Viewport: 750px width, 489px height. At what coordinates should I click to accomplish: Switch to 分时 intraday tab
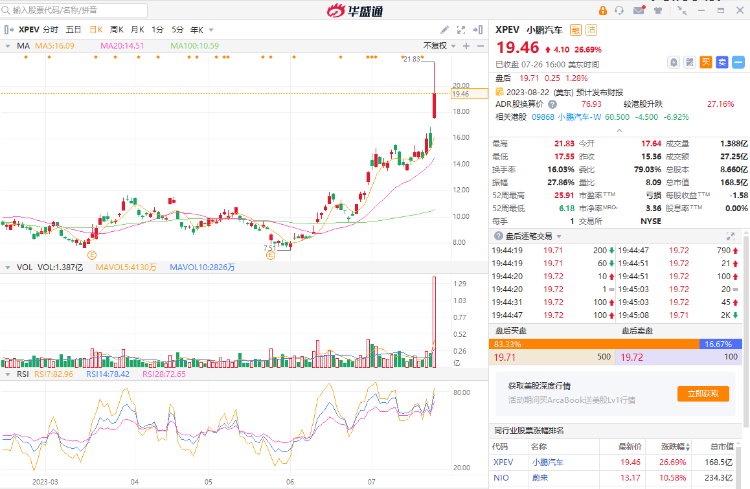(x=50, y=30)
